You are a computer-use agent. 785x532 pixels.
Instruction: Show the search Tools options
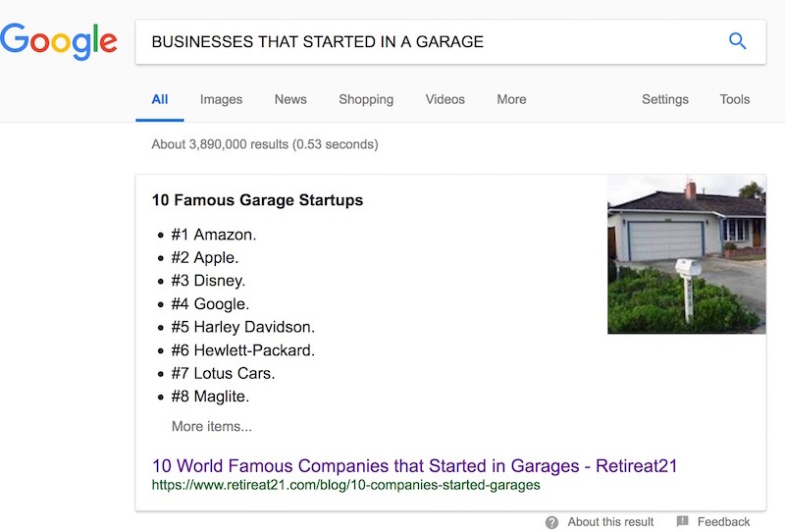coord(735,99)
